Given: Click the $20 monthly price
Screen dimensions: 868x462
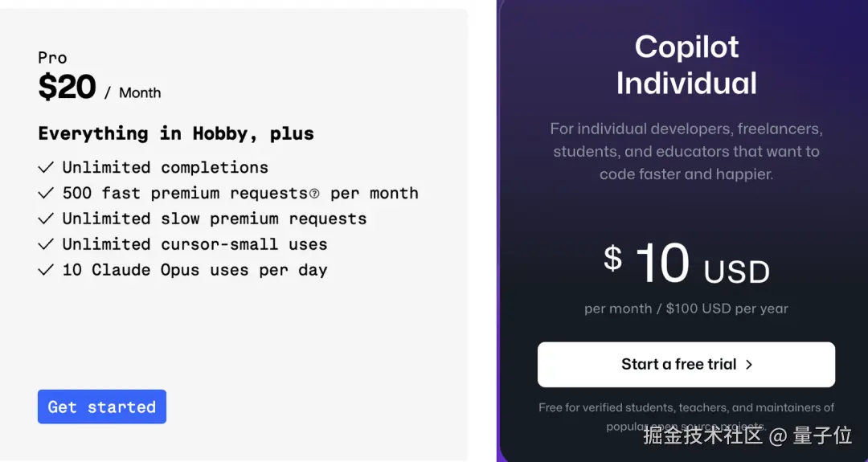Looking at the screenshot, I should (68, 88).
